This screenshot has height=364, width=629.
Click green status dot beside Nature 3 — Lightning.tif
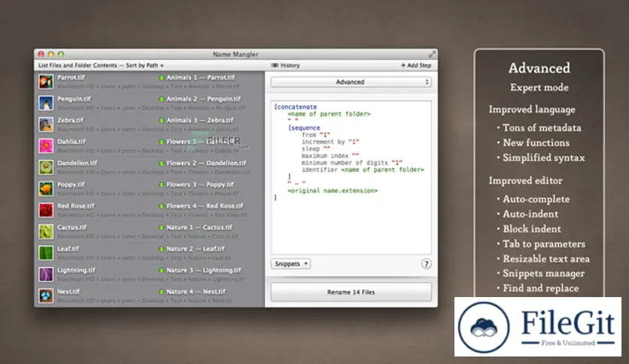tap(161, 271)
